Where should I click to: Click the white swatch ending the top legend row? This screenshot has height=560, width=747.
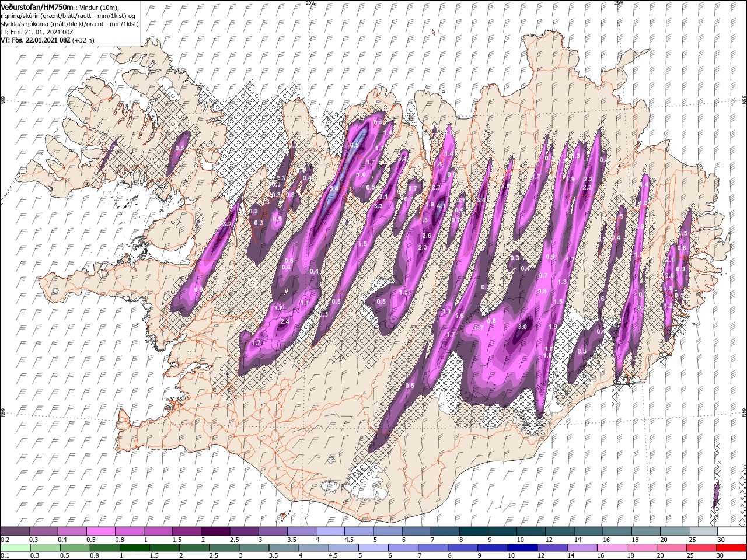(x=732, y=531)
